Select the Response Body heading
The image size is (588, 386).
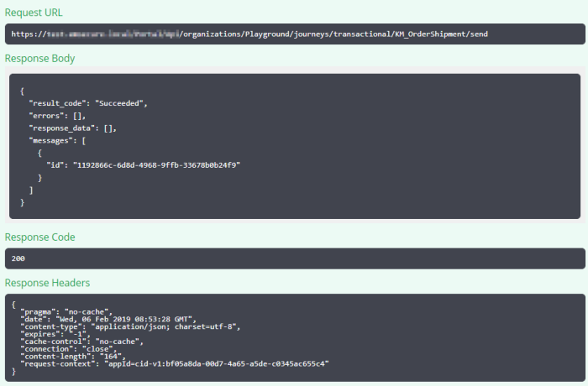click(39, 59)
